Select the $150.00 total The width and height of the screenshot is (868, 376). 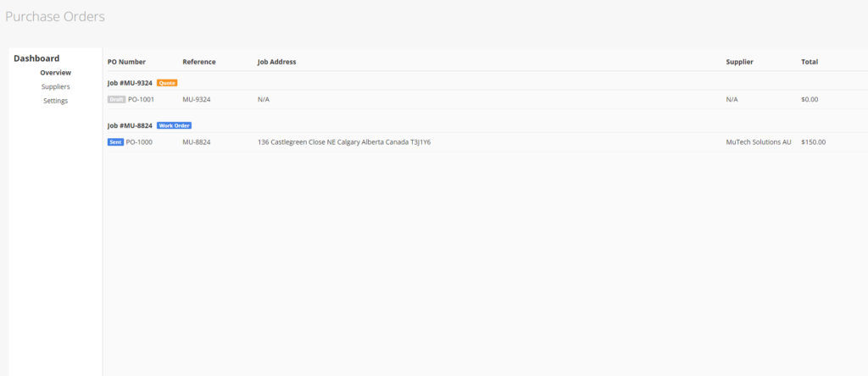coord(813,142)
